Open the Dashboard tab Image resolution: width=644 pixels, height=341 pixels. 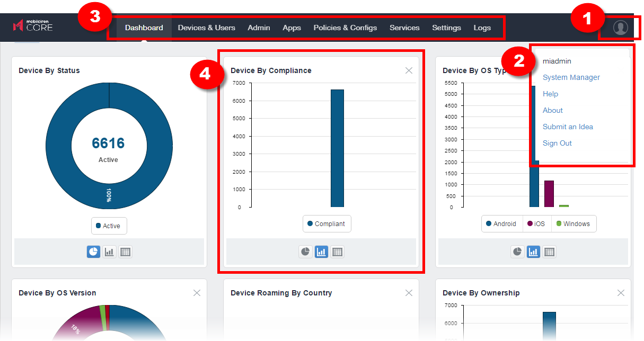click(144, 28)
